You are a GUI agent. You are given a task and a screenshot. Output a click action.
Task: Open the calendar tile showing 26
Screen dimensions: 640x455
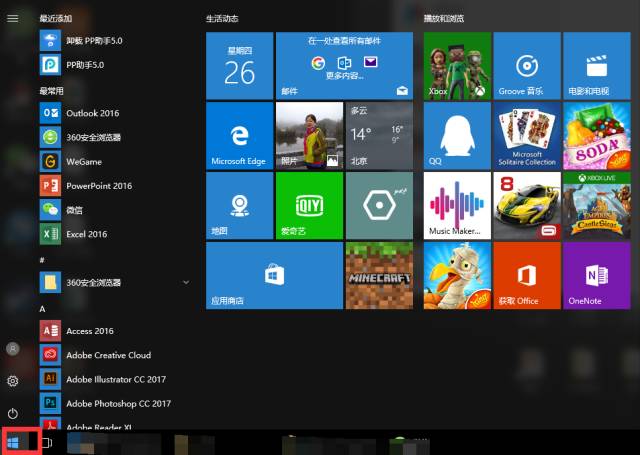coord(240,66)
